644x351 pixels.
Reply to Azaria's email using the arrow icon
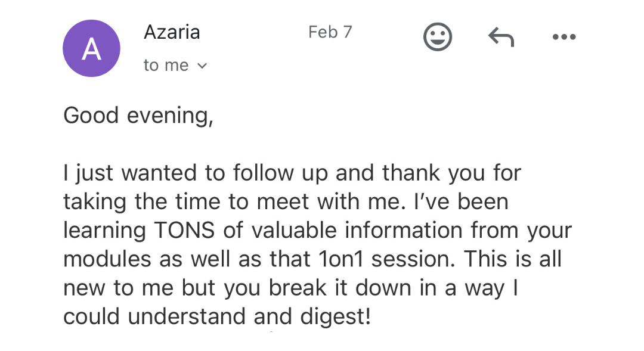(501, 36)
